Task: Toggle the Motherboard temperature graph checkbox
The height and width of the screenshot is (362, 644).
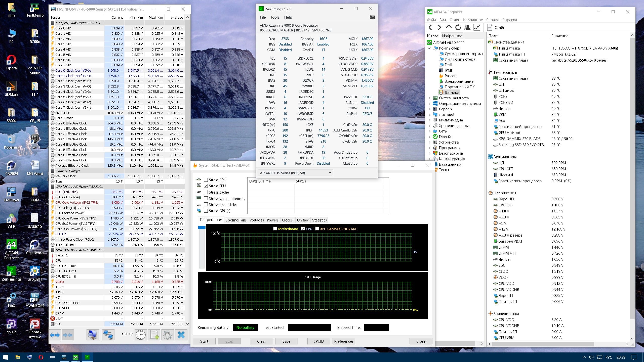Action: click(x=275, y=229)
